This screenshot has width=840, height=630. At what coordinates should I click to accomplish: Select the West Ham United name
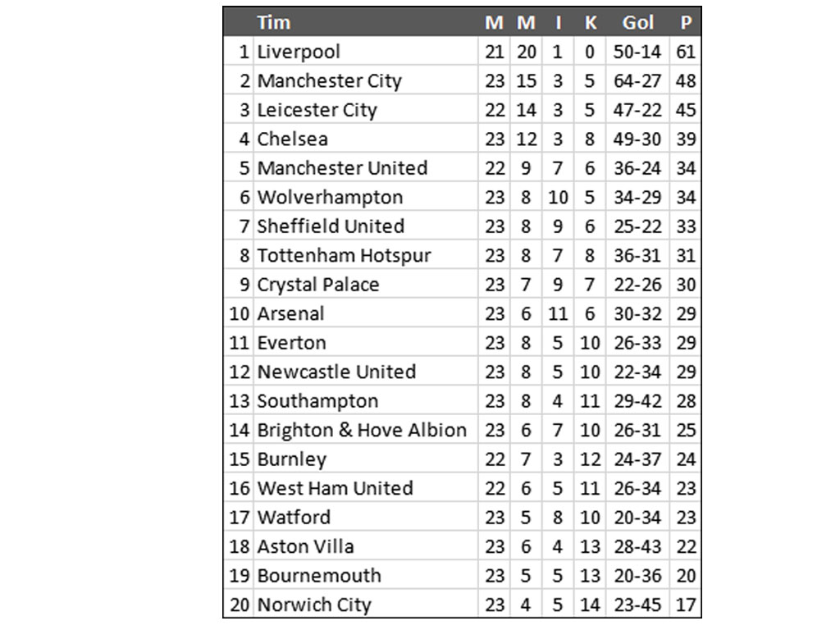[x=335, y=488]
